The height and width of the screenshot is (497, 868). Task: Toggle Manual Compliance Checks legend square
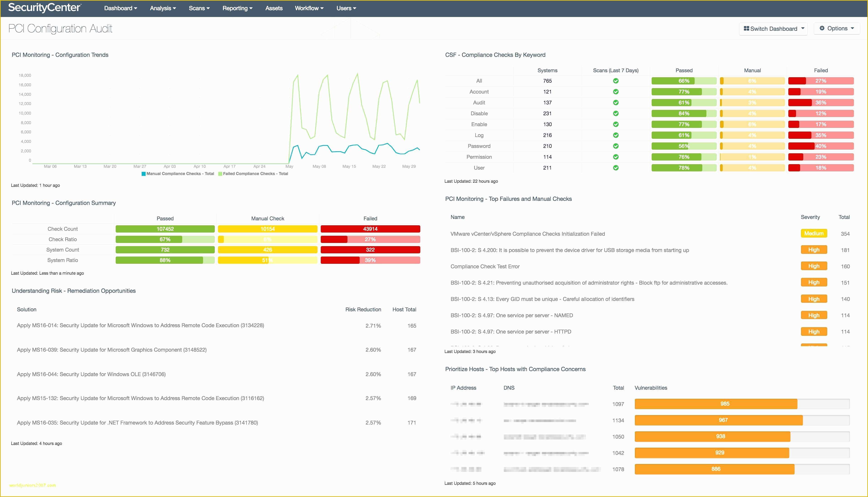(x=144, y=174)
